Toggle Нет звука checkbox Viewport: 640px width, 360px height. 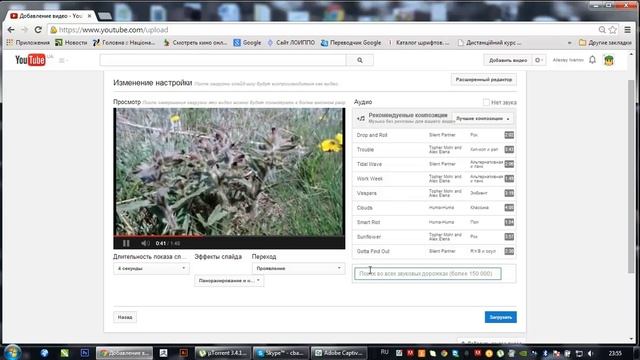coord(486,102)
